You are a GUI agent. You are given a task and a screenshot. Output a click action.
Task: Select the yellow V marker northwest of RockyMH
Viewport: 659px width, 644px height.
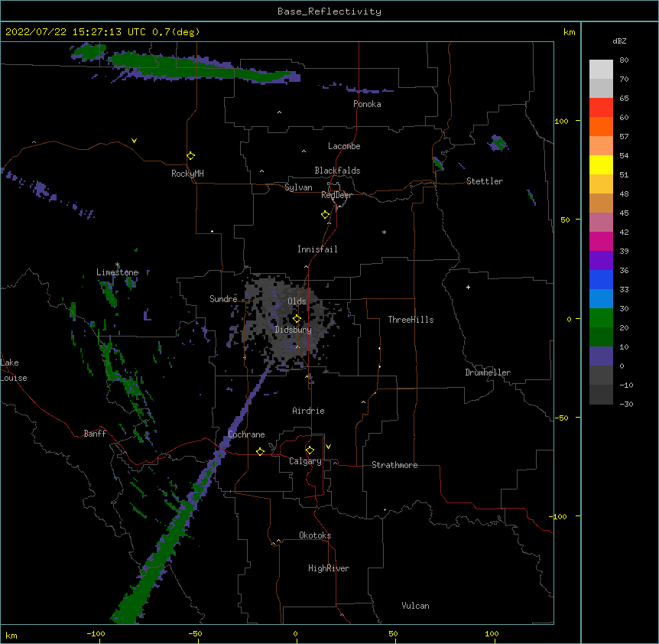tap(134, 141)
